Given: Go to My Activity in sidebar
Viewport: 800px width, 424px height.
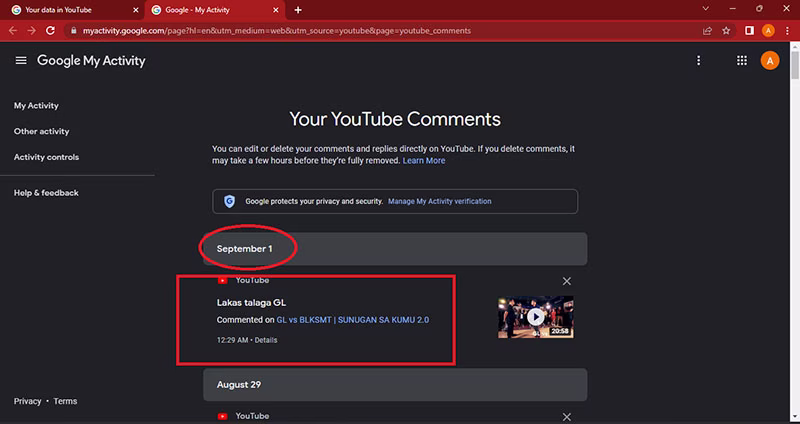Looking at the screenshot, I should [36, 106].
